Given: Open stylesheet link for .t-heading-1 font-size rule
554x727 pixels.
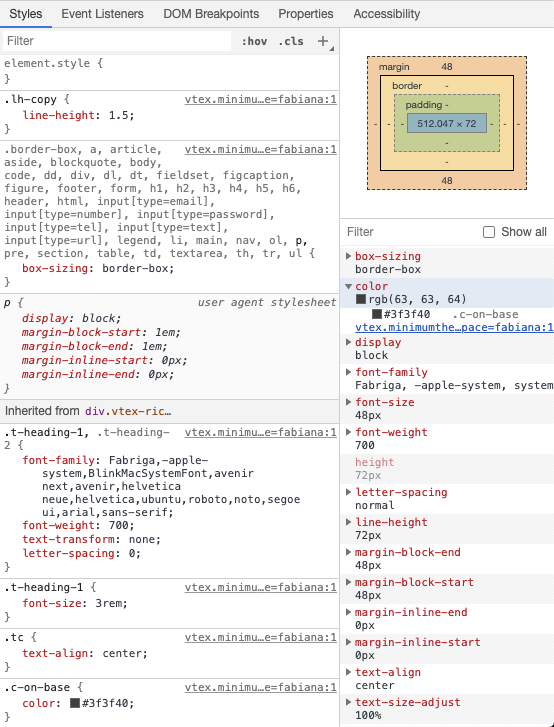Looking at the screenshot, I should tap(261, 587).
